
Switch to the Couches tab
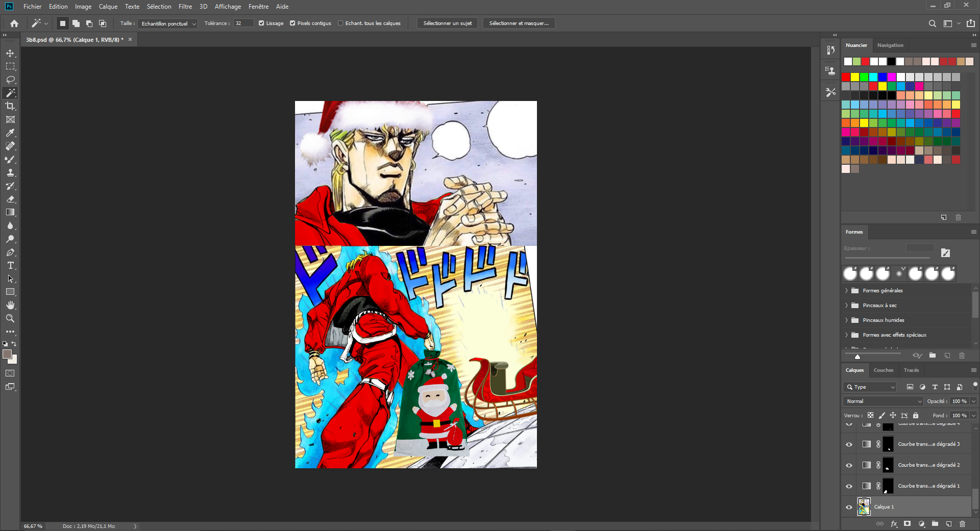click(883, 370)
